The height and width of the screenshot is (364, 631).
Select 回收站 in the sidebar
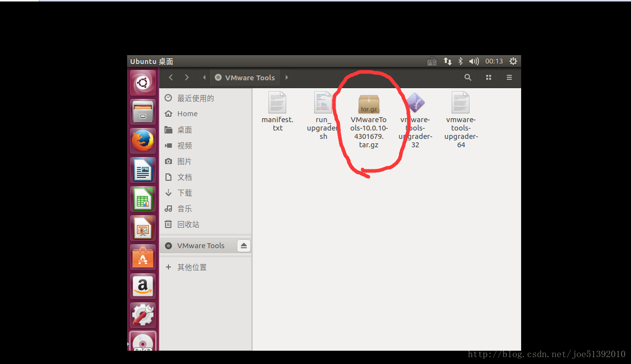point(205,224)
